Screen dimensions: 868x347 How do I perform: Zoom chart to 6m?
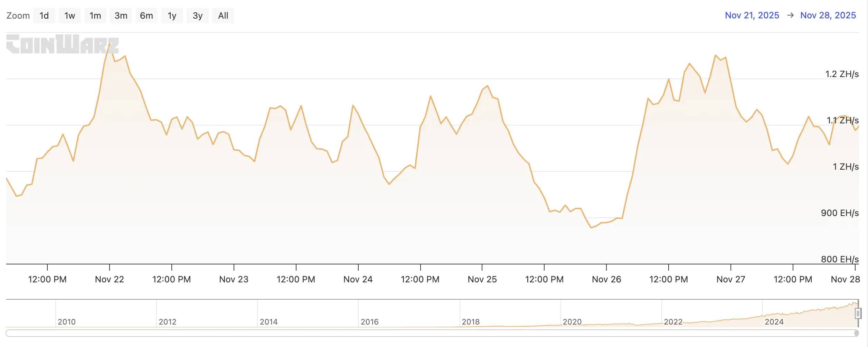[x=146, y=16]
